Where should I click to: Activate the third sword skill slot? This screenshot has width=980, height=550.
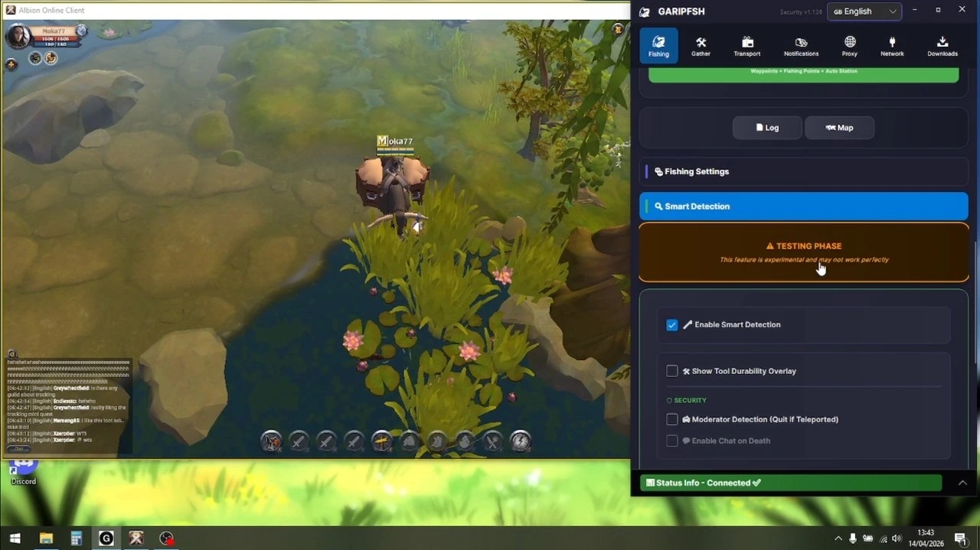click(354, 441)
